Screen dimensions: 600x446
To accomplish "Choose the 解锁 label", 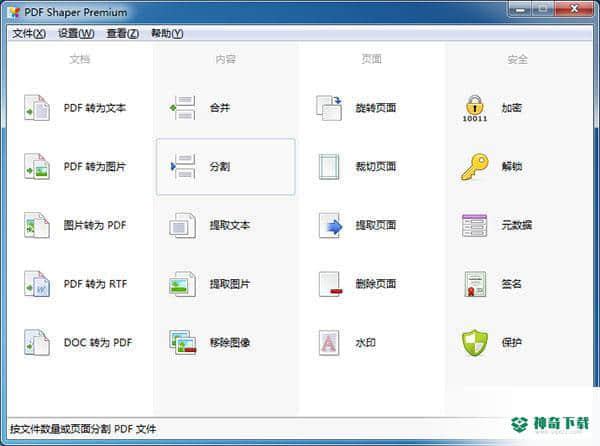I will click(x=512, y=166).
